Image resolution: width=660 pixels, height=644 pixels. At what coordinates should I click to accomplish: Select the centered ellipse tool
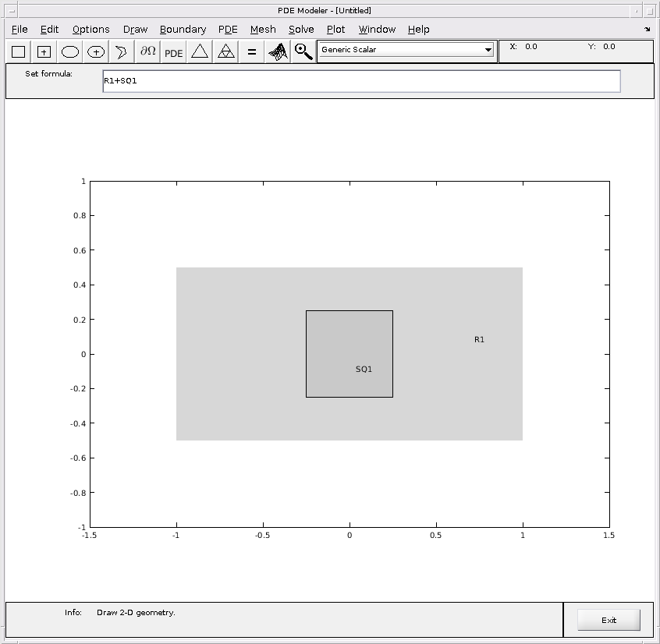click(96, 51)
